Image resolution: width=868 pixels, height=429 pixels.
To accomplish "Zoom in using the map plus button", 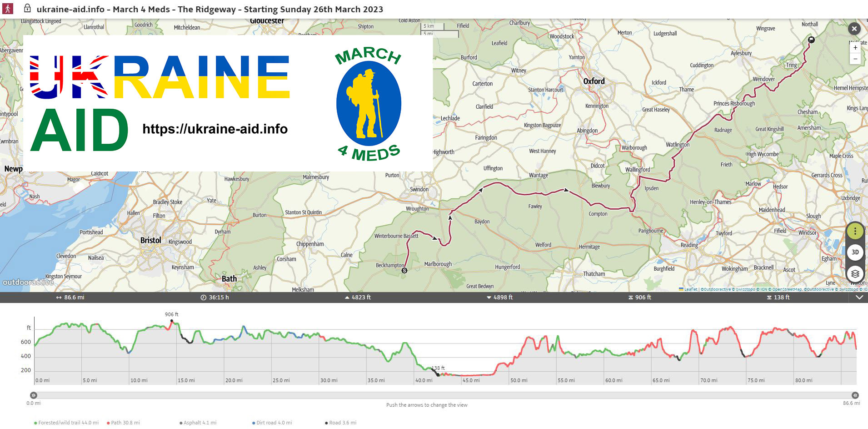I will [x=855, y=47].
